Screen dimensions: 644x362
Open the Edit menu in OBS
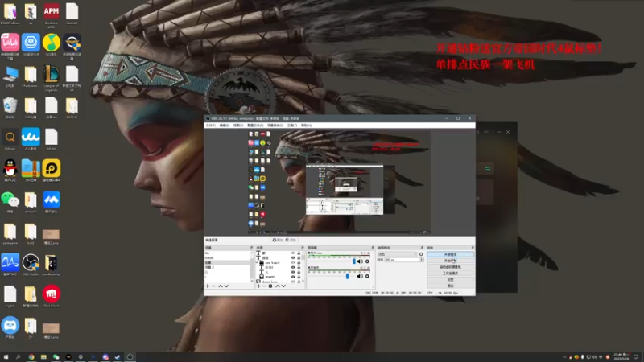225,125
